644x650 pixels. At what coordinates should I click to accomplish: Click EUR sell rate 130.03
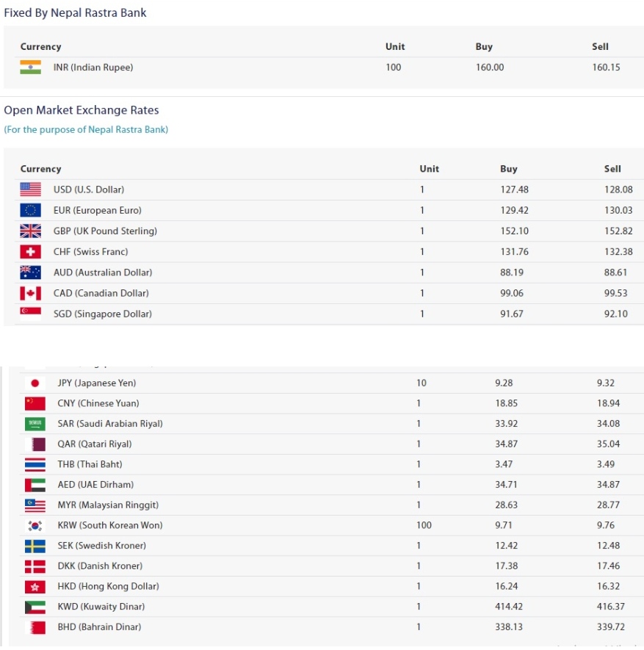[x=618, y=210]
